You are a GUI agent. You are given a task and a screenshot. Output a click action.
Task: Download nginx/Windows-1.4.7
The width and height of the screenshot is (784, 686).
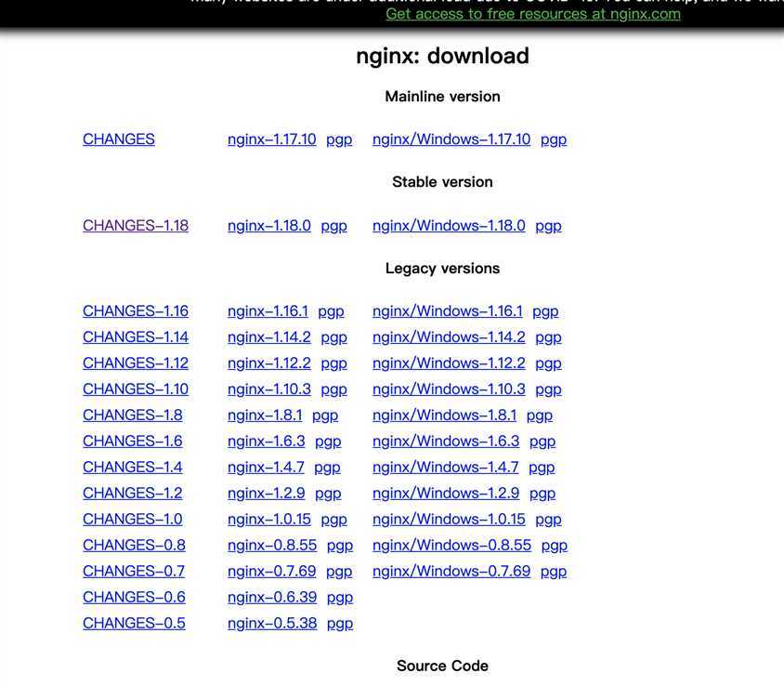click(x=446, y=468)
